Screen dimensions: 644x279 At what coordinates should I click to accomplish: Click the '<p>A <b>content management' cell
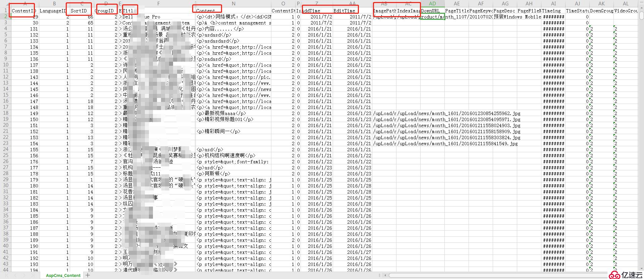233,23
